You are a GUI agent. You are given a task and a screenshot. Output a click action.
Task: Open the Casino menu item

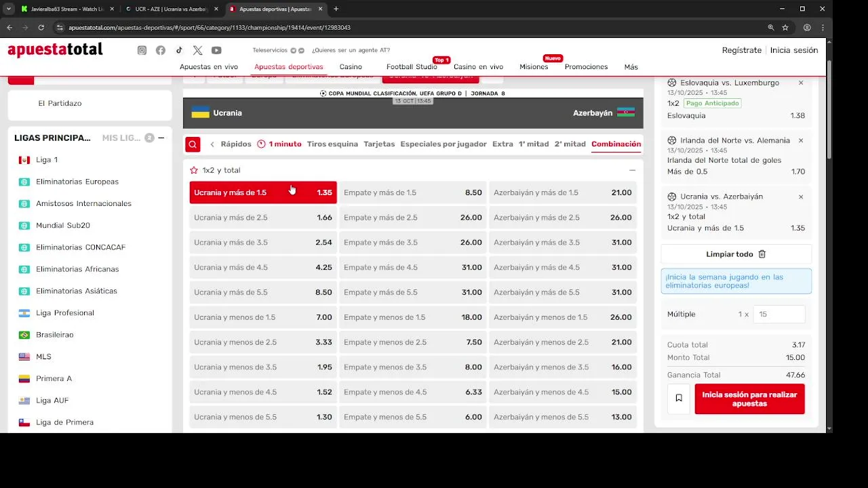point(351,67)
